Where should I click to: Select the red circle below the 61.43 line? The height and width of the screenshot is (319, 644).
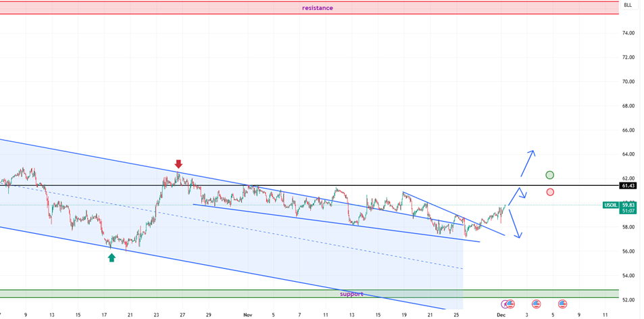coord(550,192)
